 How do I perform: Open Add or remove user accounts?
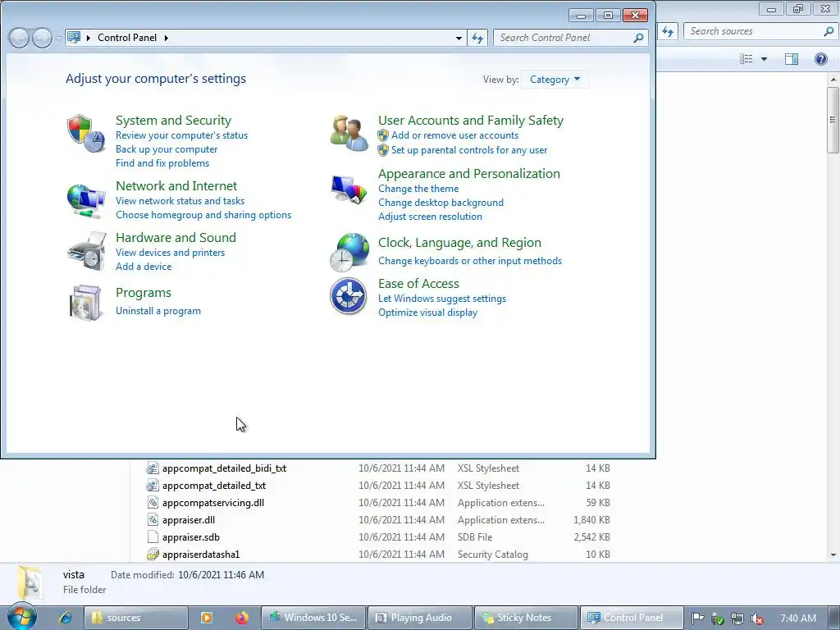pyautogui.click(x=454, y=135)
